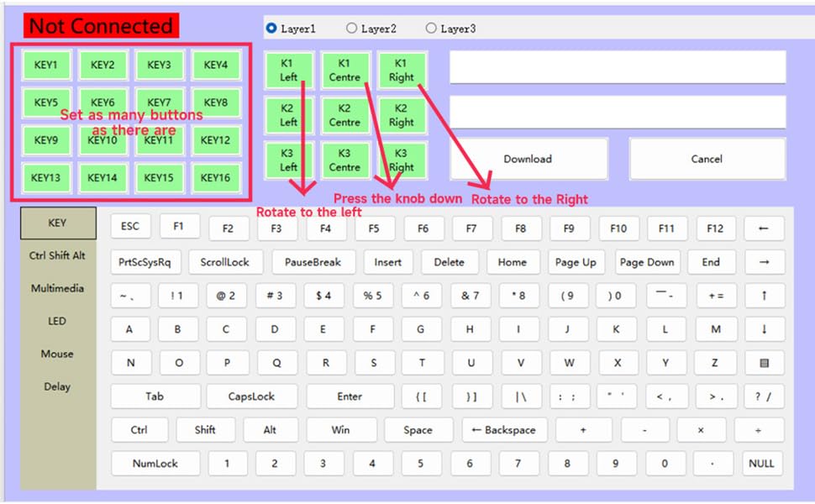The width and height of the screenshot is (815, 504).
Task: Select the menu key icon button
Action: [764, 363]
